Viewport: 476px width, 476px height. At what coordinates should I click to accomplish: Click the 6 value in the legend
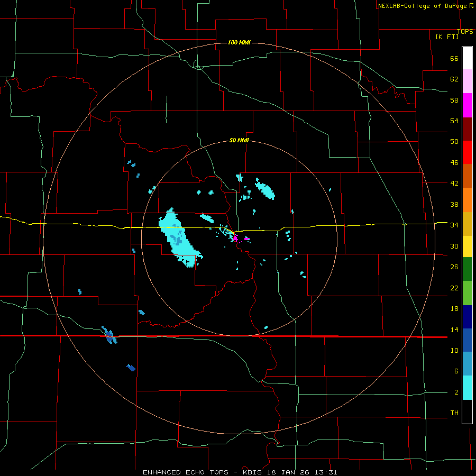pyautogui.click(x=456, y=371)
